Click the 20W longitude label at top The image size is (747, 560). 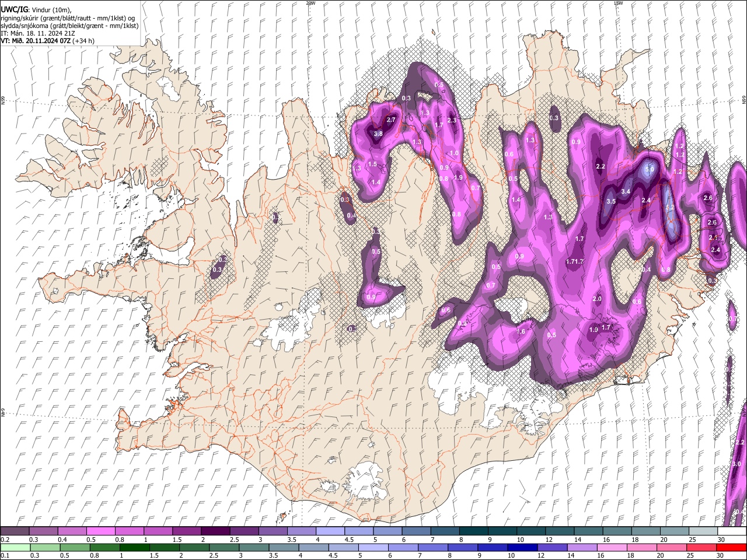click(310, 3)
